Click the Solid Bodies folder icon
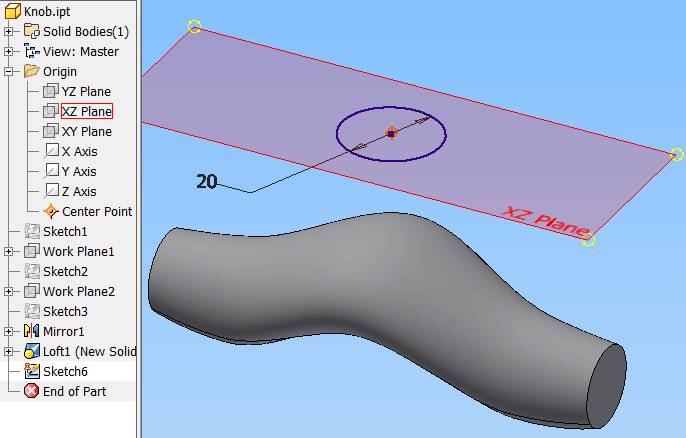 (x=32, y=32)
